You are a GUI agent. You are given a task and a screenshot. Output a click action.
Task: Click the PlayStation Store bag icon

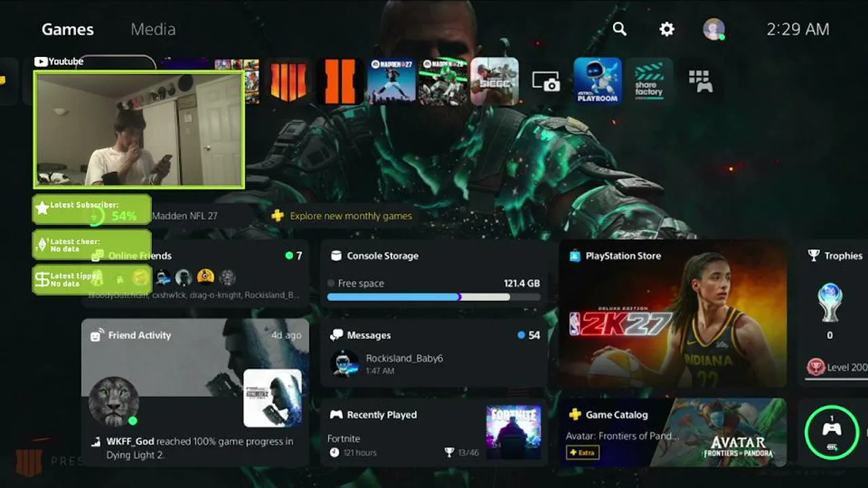pos(575,256)
